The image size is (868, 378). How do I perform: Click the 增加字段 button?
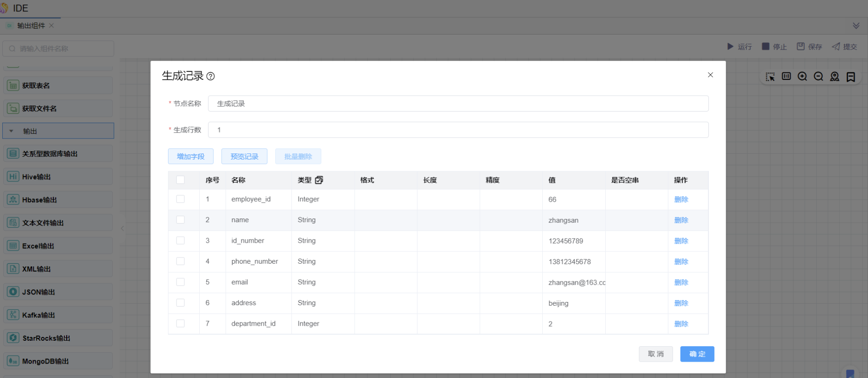click(190, 156)
